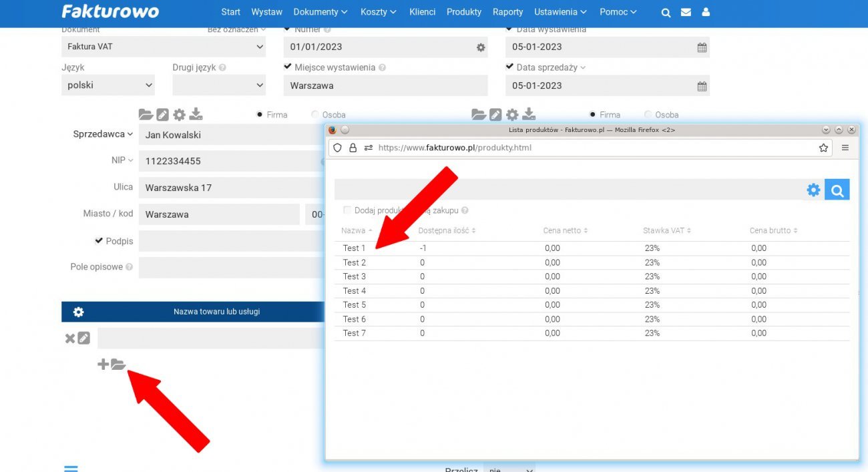The width and height of the screenshot is (868, 472).
Task: Click blue search button in product popup
Action: tap(837, 190)
